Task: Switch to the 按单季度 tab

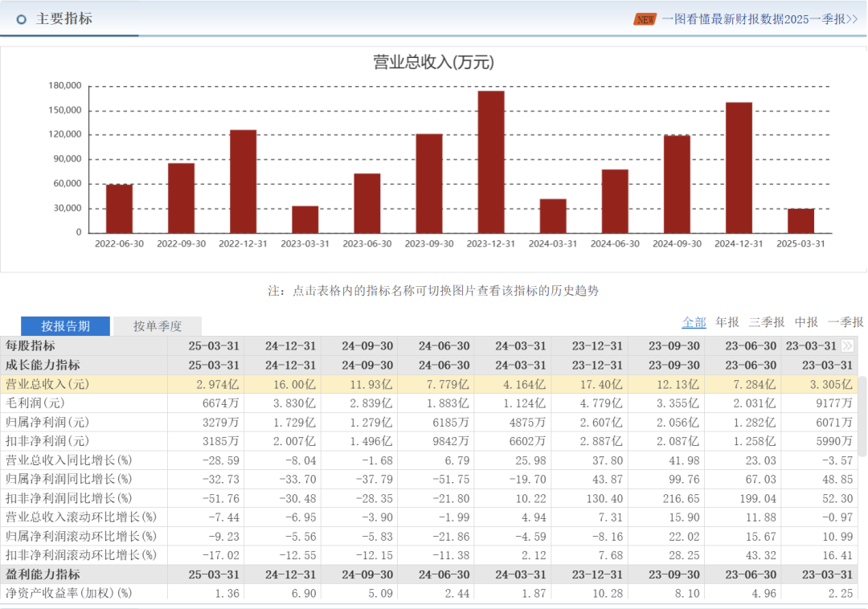Action: [x=158, y=326]
